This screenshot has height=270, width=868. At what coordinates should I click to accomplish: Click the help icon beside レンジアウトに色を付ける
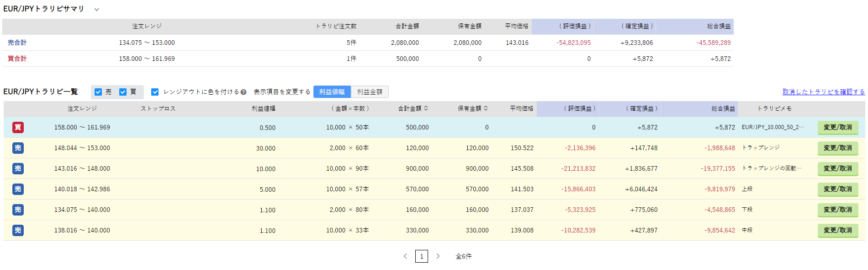click(243, 92)
